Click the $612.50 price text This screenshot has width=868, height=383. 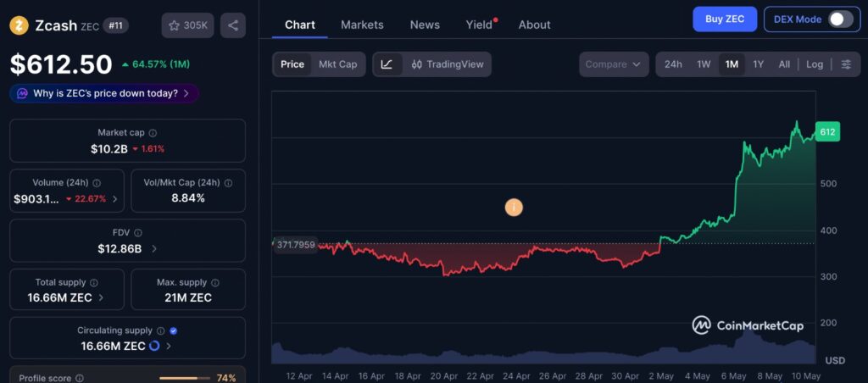tap(61, 64)
